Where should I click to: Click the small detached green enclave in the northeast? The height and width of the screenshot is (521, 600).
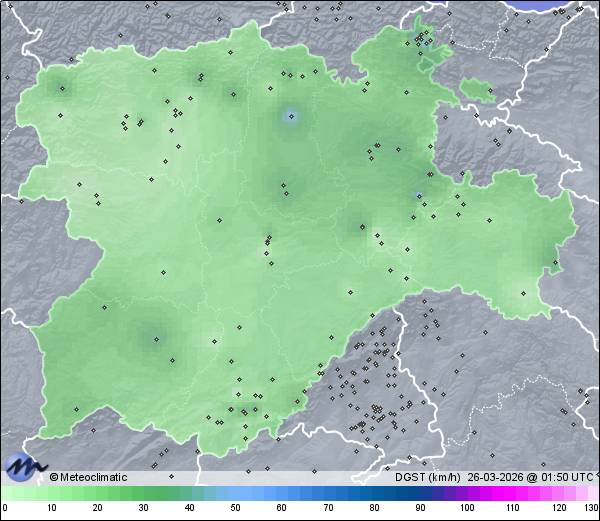point(478,91)
